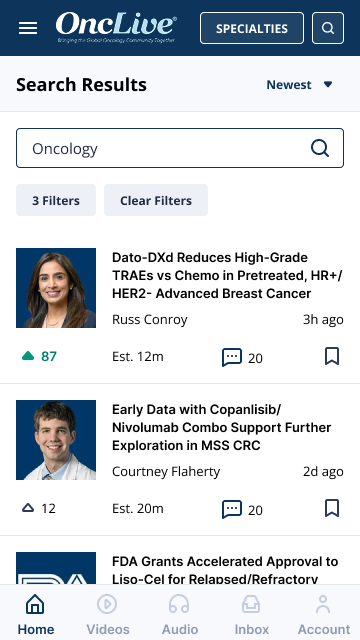360x640 pixels.
Task: Click the magnifier inside the Oncology search box
Action: [x=320, y=148]
